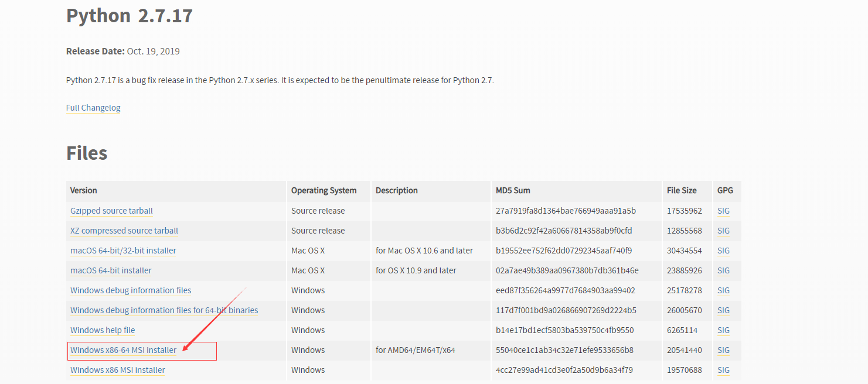
Task: Select MD5 sum b14e17bd1ecf5803ba539750c4fb9550
Action: click(x=565, y=330)
